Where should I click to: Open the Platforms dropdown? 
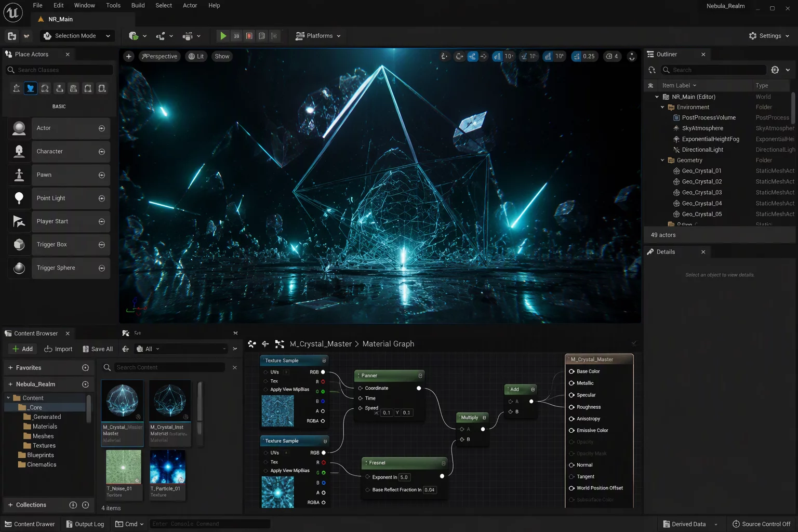tap(318, 36)
